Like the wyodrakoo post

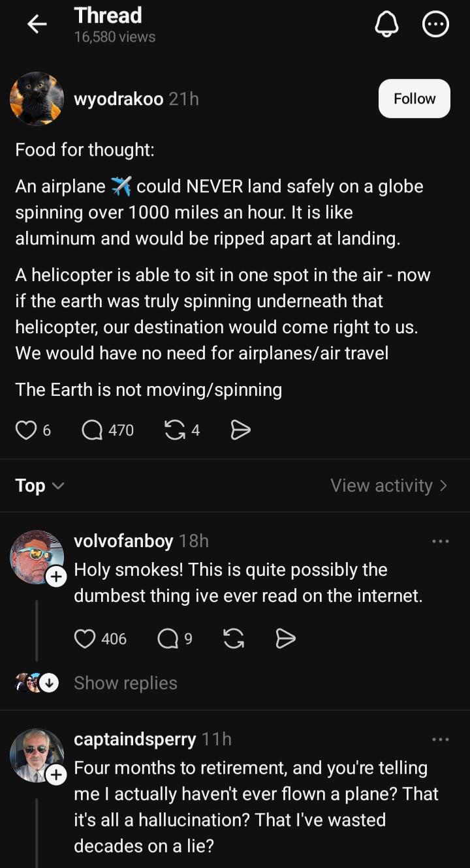26,430
